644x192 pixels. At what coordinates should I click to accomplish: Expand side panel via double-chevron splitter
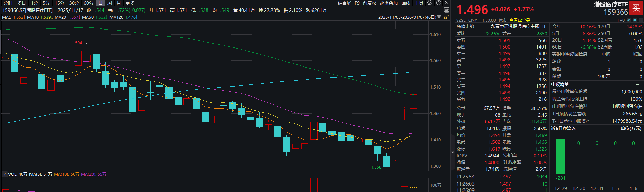(x=452, y=152)
